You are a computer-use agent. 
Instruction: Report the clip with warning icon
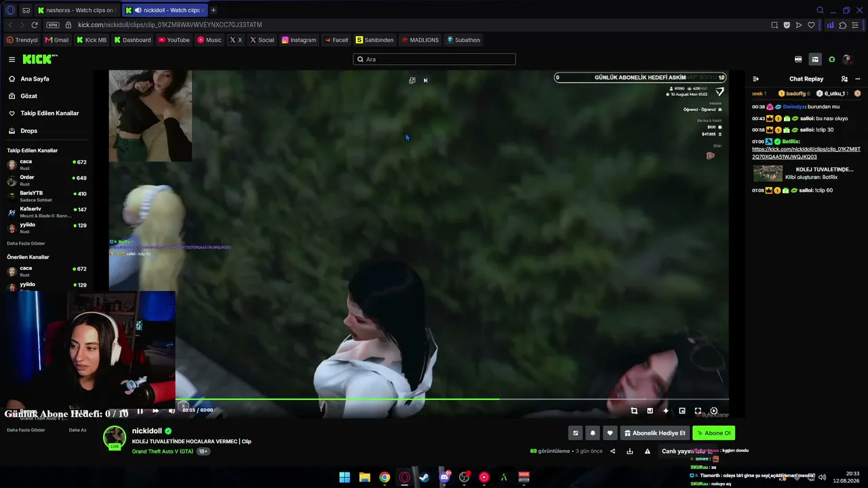(x=648, y=451)
